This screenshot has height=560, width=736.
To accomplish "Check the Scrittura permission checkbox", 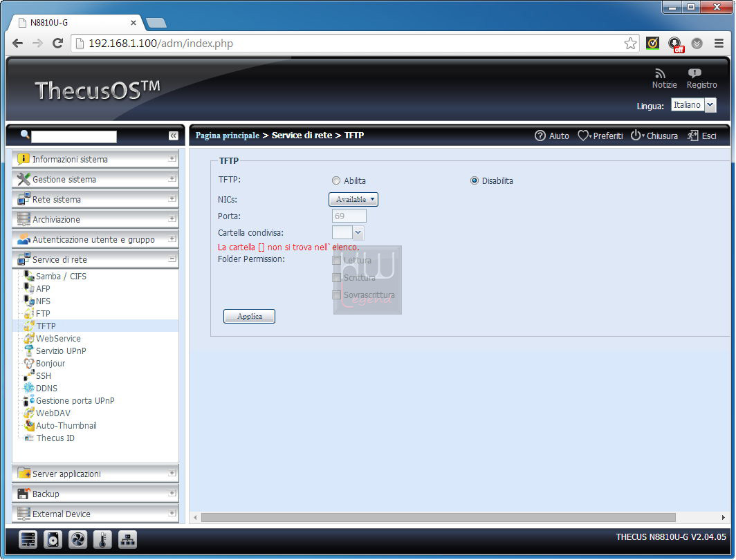I will tap(337, 278).
